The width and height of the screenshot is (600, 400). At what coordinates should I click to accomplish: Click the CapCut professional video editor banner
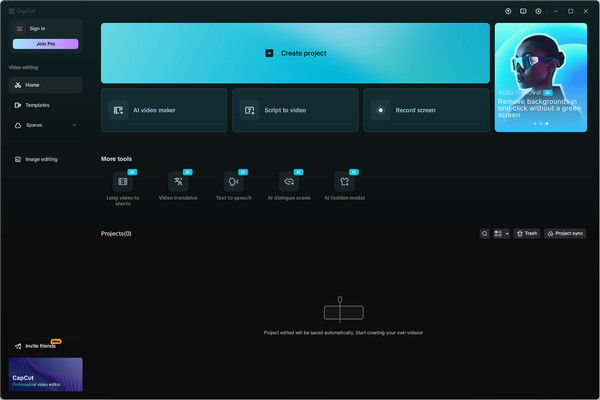point(46,374)
